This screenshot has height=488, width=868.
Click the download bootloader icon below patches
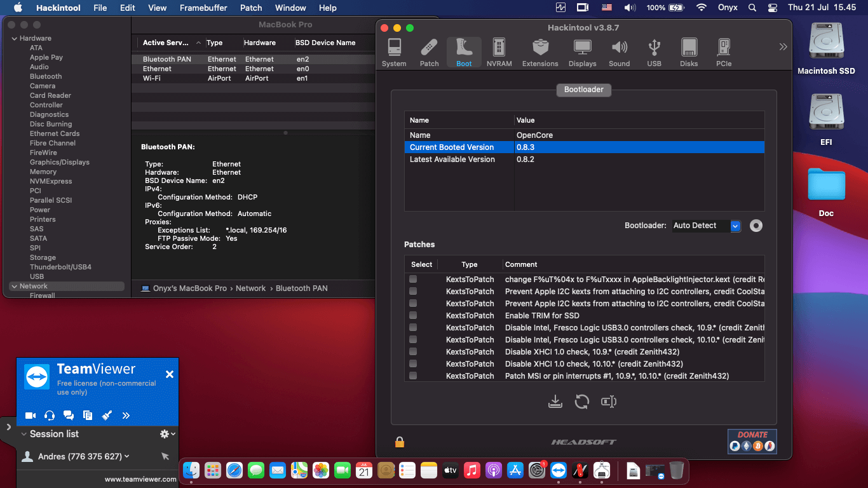click(555, 402)
